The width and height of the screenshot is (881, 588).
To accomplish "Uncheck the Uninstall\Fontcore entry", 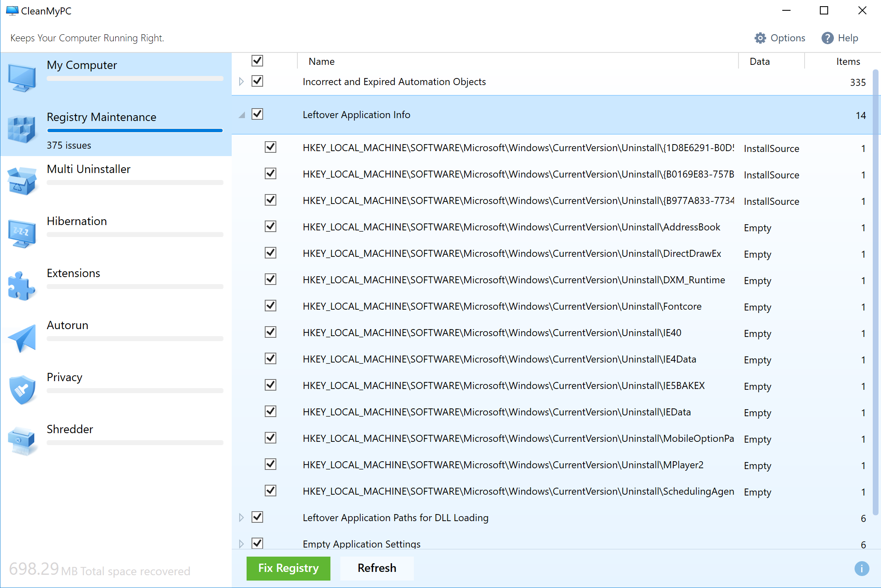I will [271, 306].
